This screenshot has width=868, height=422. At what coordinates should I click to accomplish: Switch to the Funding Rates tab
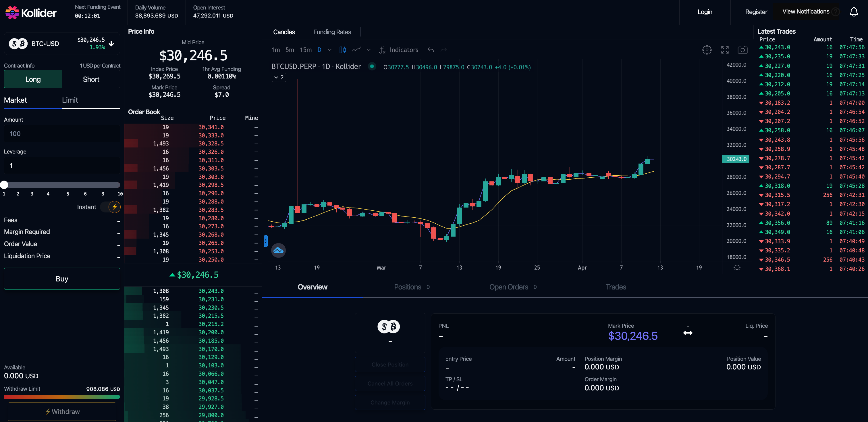[x=332, y=32]
